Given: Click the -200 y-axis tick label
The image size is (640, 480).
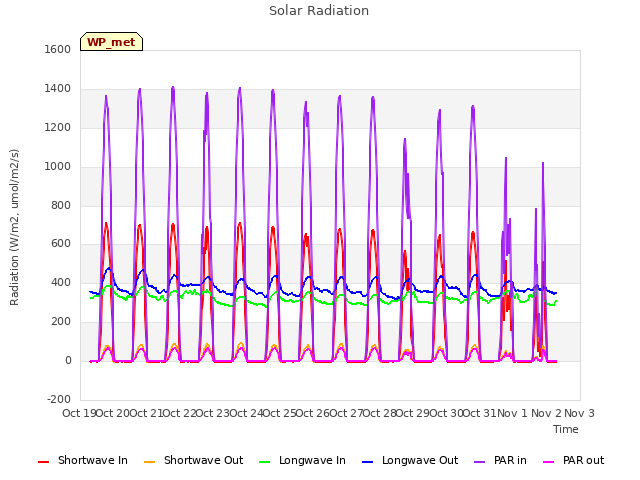Looking at the screenshot, I should click(59, 399).
